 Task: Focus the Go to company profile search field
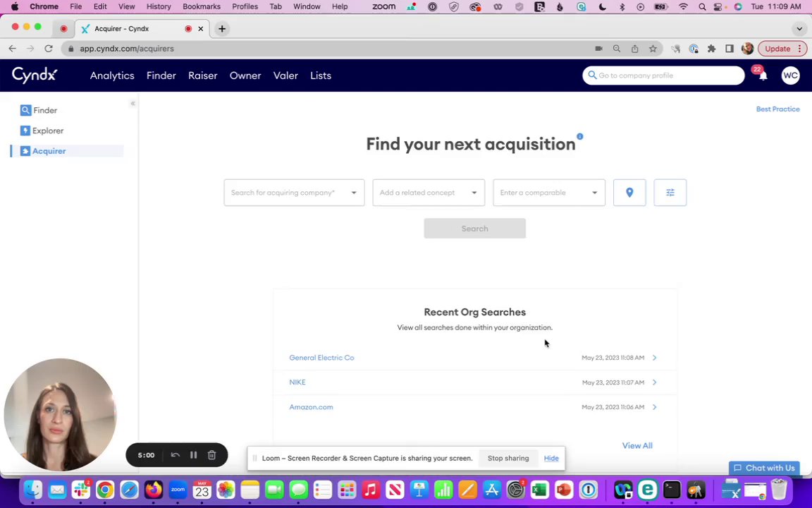(663, 75)
